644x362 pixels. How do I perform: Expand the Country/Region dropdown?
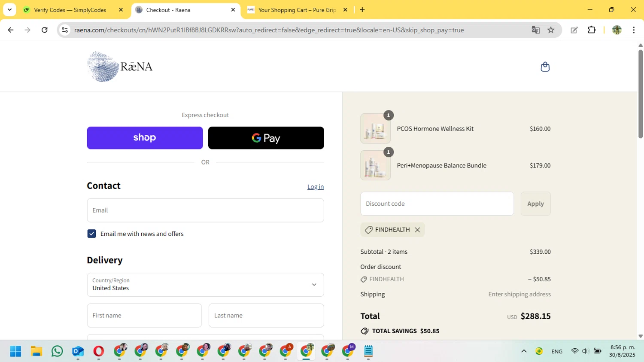[205, 285]
